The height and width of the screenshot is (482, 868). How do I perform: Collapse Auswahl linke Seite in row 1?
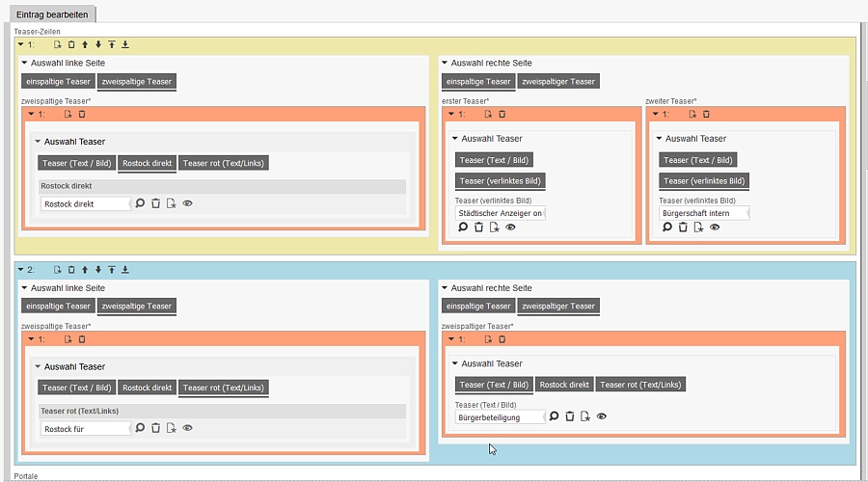pos(24,63)
